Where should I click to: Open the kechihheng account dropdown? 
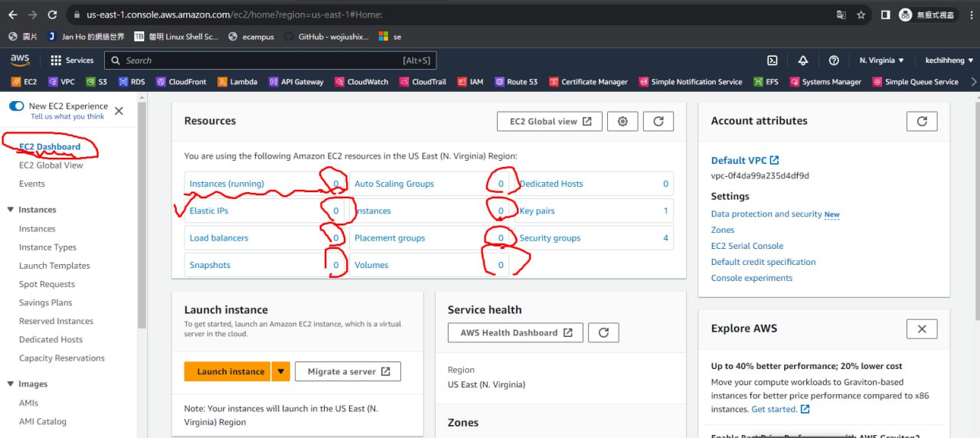tap(948, 60)
